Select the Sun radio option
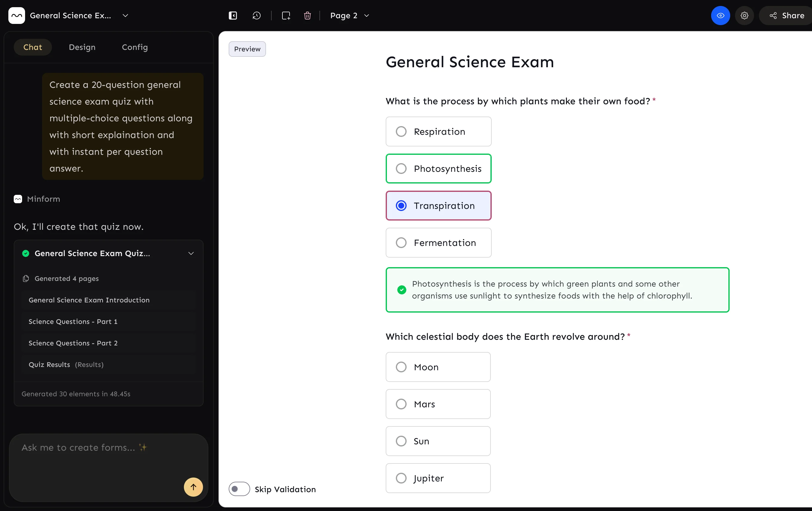The width and height of the screenshot is (812, 511). pyautogui.click(x=401, y=441)
